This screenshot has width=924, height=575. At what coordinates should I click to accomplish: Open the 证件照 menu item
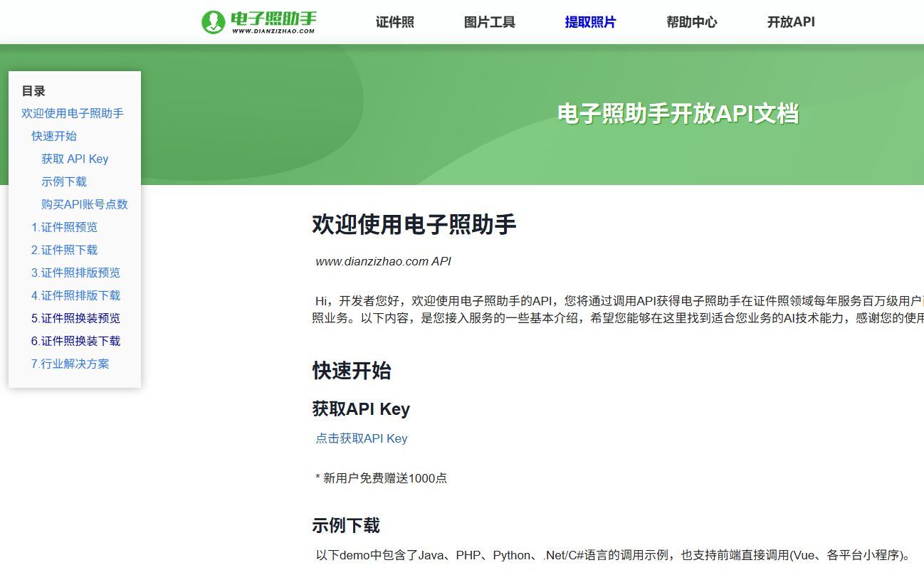coord(395,22)
